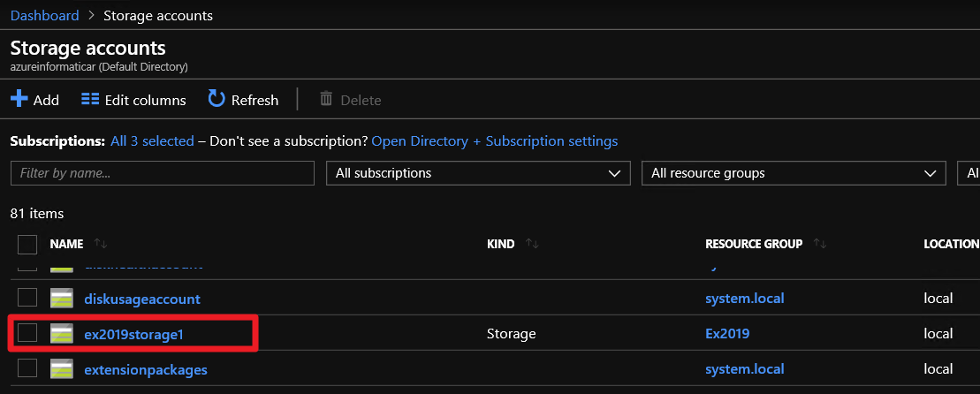Image resolution: width=980 pixels, height=394 pixels.
Task: Select the extensionpackages row checkbox
Action: coord(27,368)
